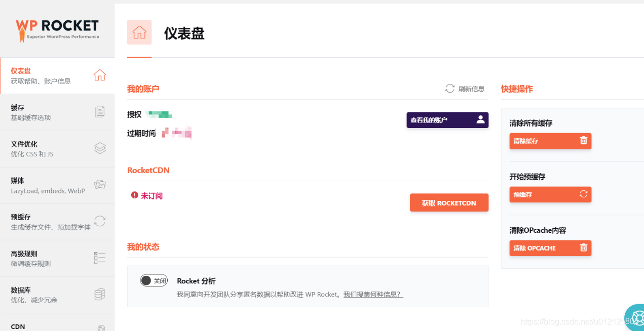The image size is (644, 331).
Task: Click the red warning icon beside 未订阅
Action: pyautogui.click(x=134, y=195)
